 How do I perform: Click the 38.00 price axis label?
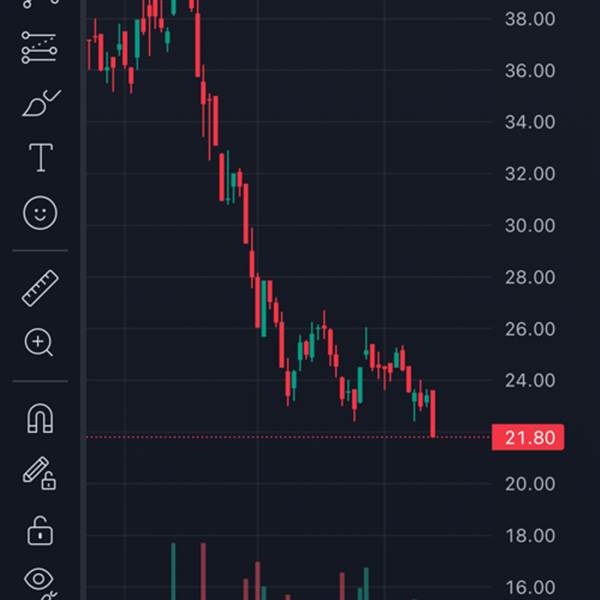point(530,19)
